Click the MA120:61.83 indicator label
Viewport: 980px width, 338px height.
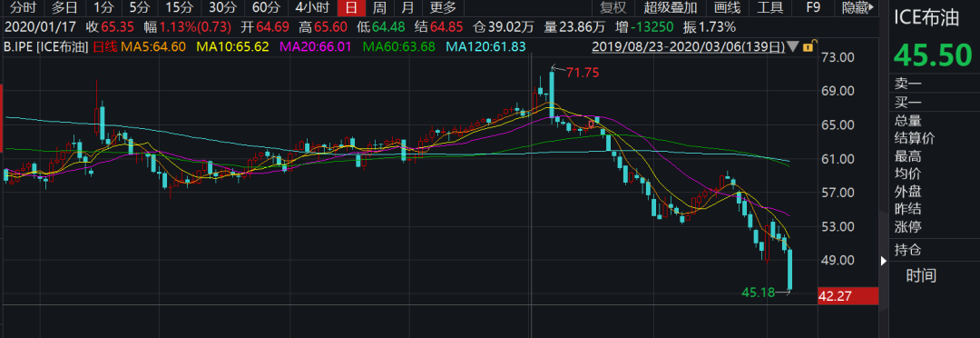click(x=486, y=46)
